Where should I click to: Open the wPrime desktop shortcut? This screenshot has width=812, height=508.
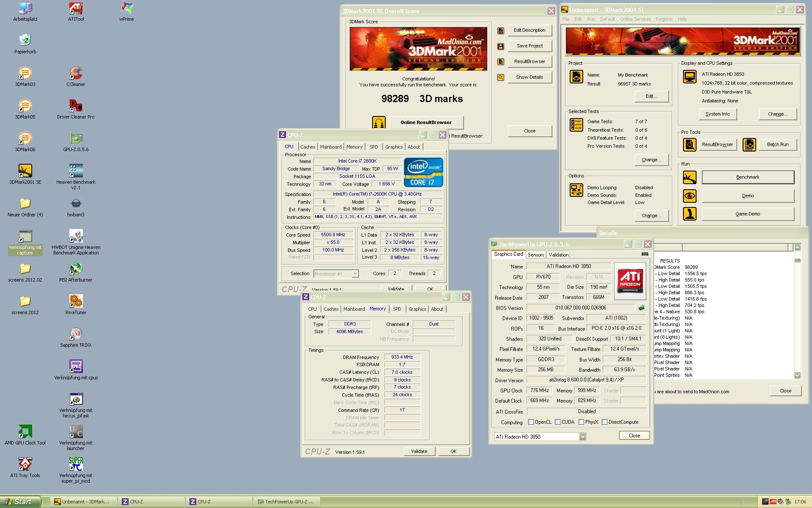(x=126, y=11)
